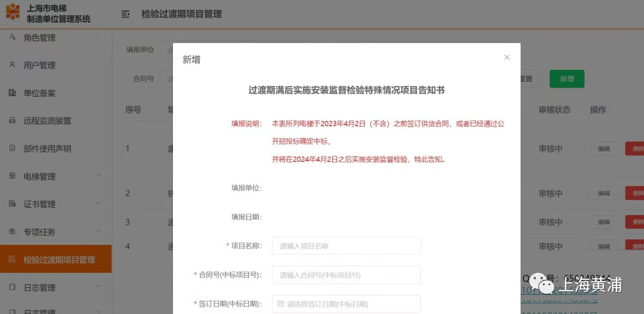Expand the 电梯管理 submenu
The width and height of the screenshot is (644, 314).
pyautogui.click(x=99, y=176)
